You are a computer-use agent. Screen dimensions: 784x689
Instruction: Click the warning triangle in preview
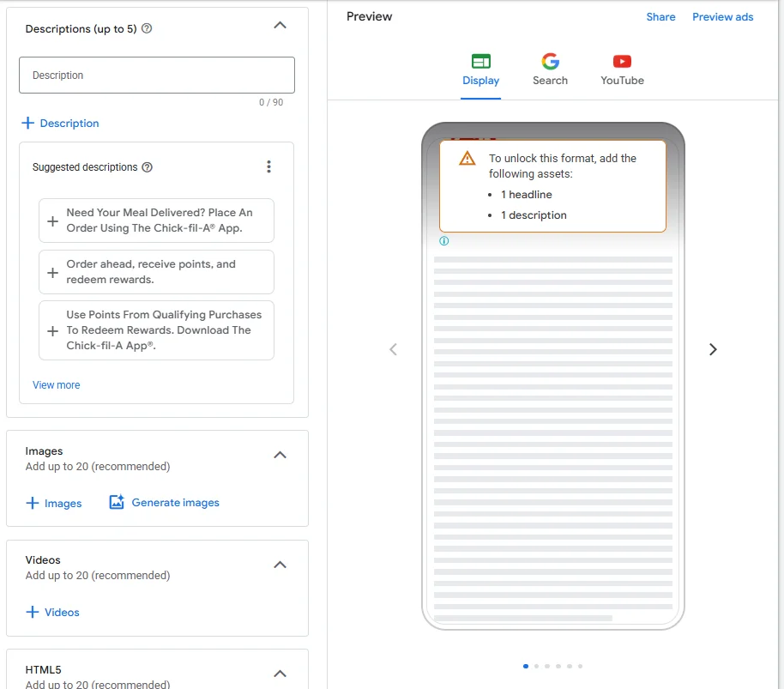467,159
